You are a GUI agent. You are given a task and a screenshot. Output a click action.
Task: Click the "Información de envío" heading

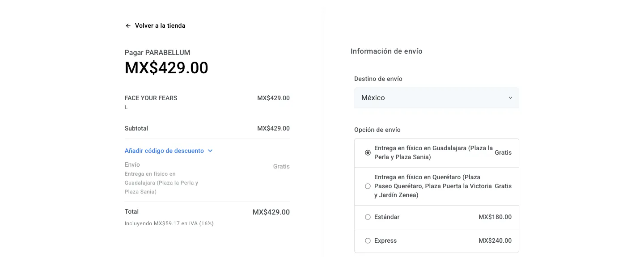click(386, 51)
